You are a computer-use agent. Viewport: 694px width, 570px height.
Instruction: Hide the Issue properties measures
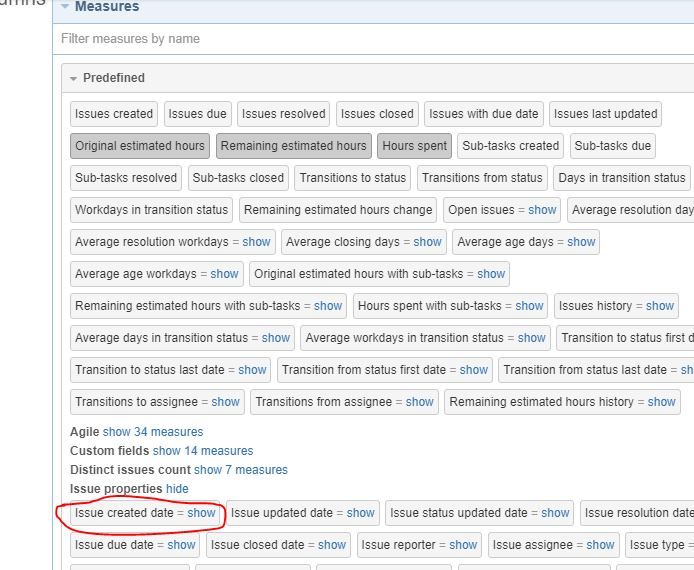pyautogui.click(x=177, y=489)
